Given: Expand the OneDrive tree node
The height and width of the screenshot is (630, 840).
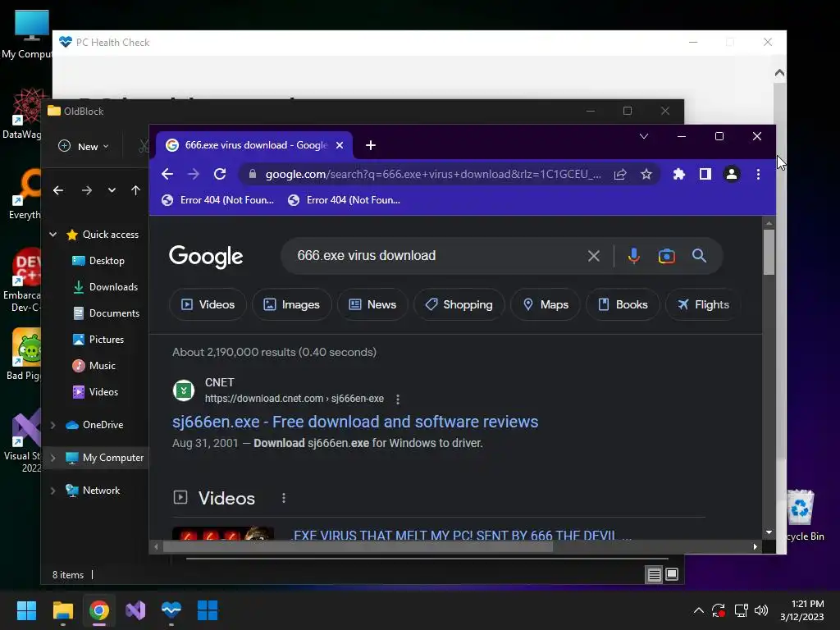Looking at the screenshot, I should pyautogui.click(x=53, y=425).
